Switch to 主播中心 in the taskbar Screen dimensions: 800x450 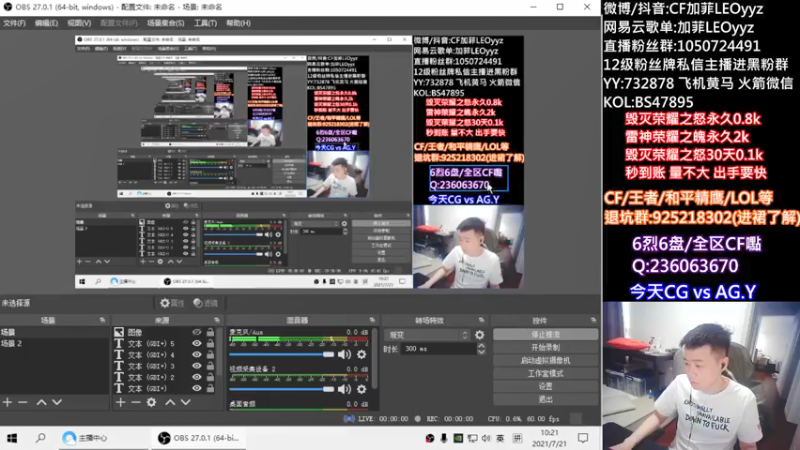85,438
